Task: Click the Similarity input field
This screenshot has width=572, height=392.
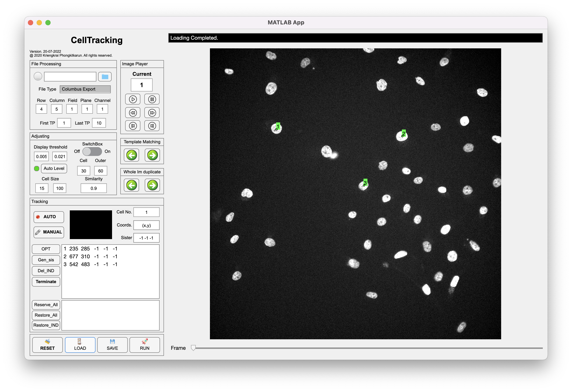Action: (94, 188)
